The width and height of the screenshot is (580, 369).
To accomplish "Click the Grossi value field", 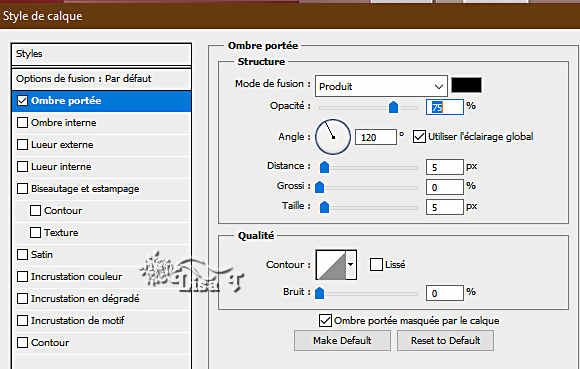I will point(445,187).
